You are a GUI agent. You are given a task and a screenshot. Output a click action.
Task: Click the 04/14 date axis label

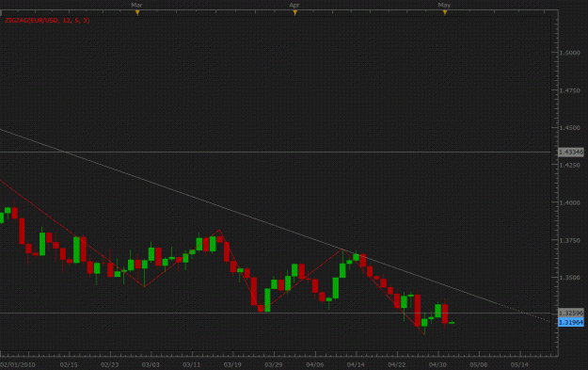point(356,364)
